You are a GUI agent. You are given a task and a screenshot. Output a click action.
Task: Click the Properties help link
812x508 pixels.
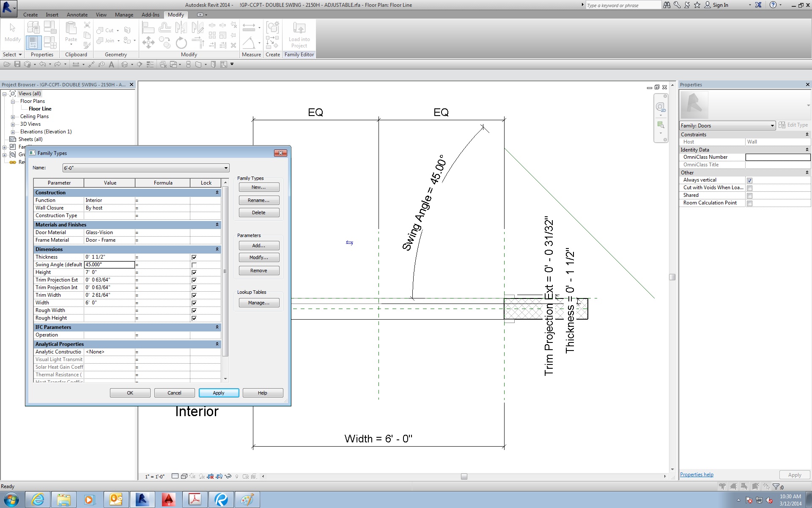click(x=697, y=475)
